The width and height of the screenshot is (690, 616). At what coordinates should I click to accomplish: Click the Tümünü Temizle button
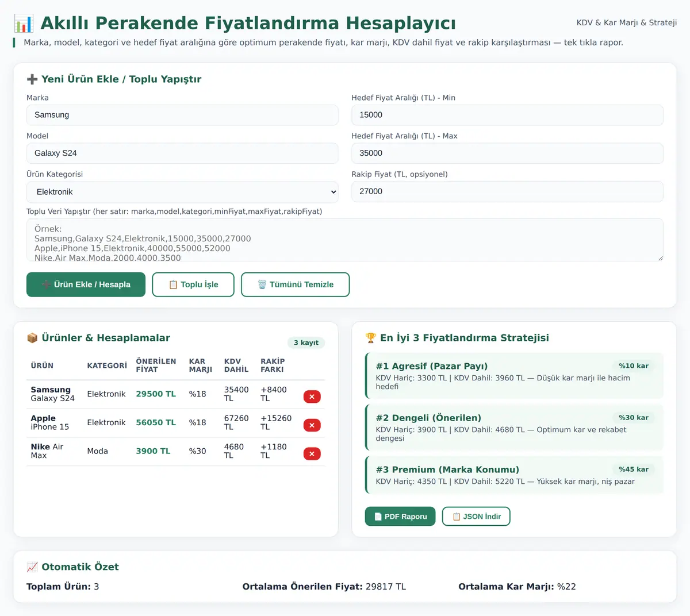tap(296, 284)
